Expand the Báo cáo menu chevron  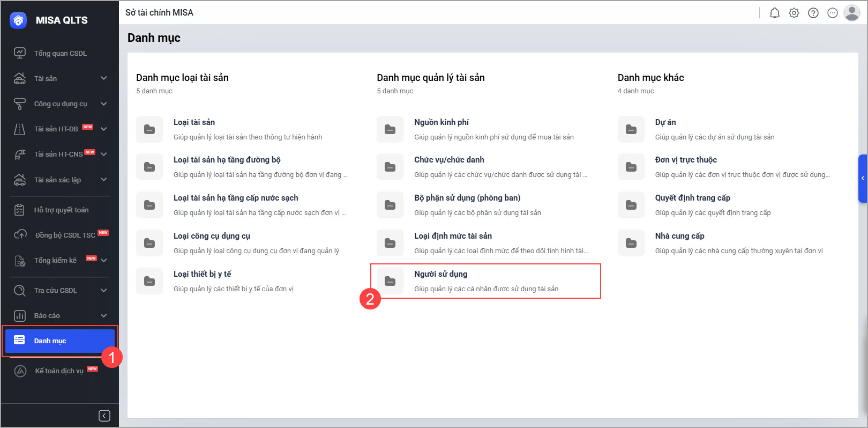(103, 315)
